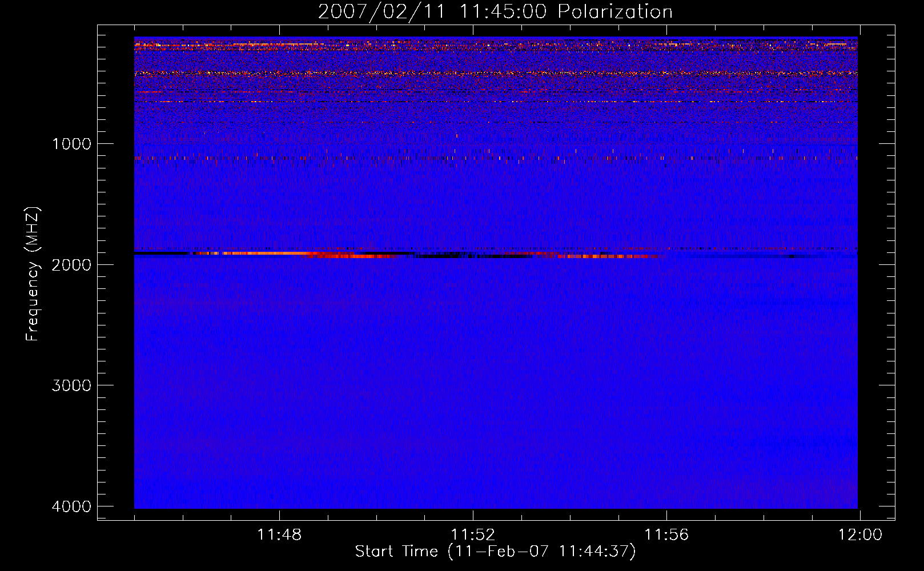Select the 1000 frequency axis label
Screen dimensions: 924x571
tap(71, 143)
